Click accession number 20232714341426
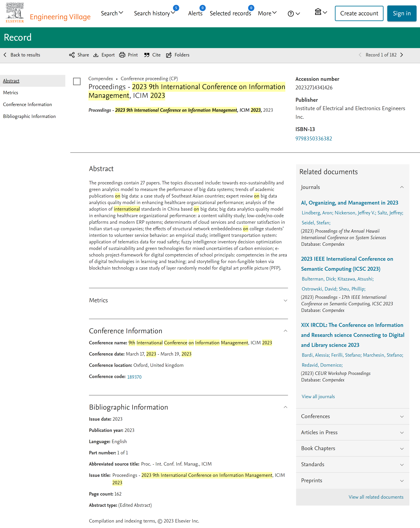The height and width of the screenshot is (528, 420). (314, 88)
